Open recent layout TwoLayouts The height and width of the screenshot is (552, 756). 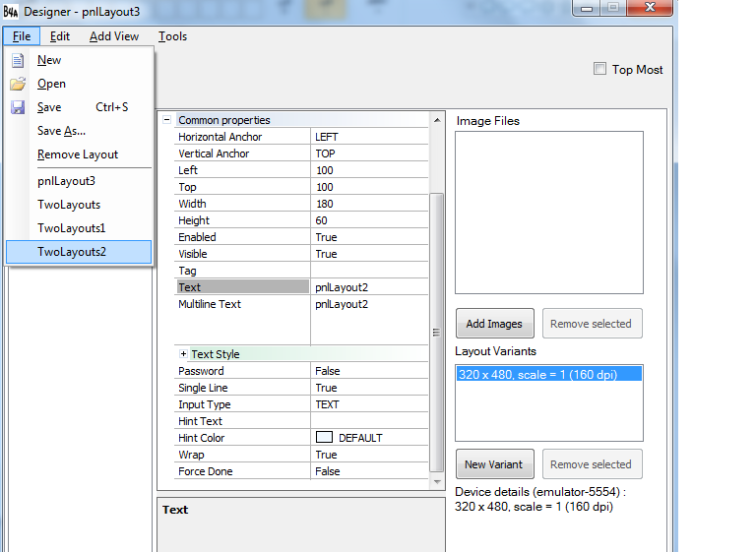80,205
